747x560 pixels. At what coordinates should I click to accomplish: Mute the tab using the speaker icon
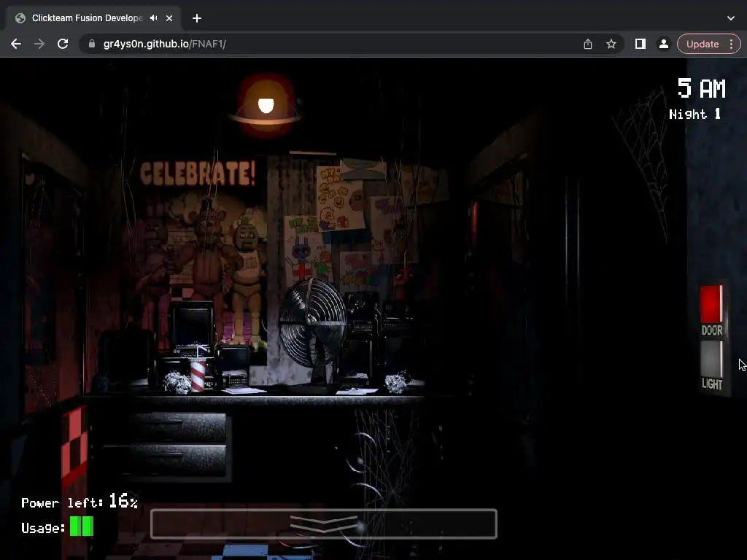[153, 18]
